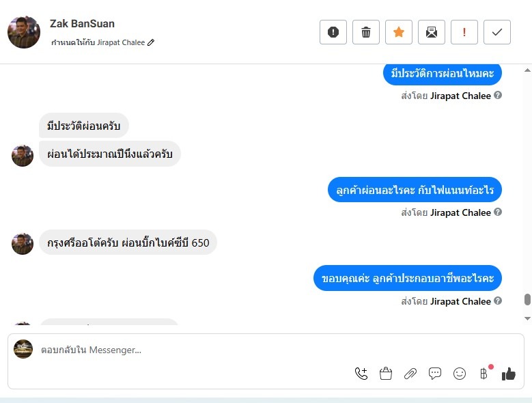Delete conversation using the trash icon

[366, 32]
